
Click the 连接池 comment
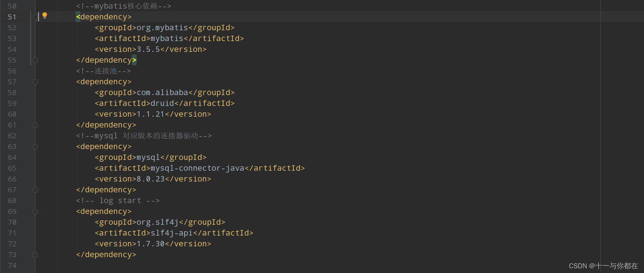(103, 71)
